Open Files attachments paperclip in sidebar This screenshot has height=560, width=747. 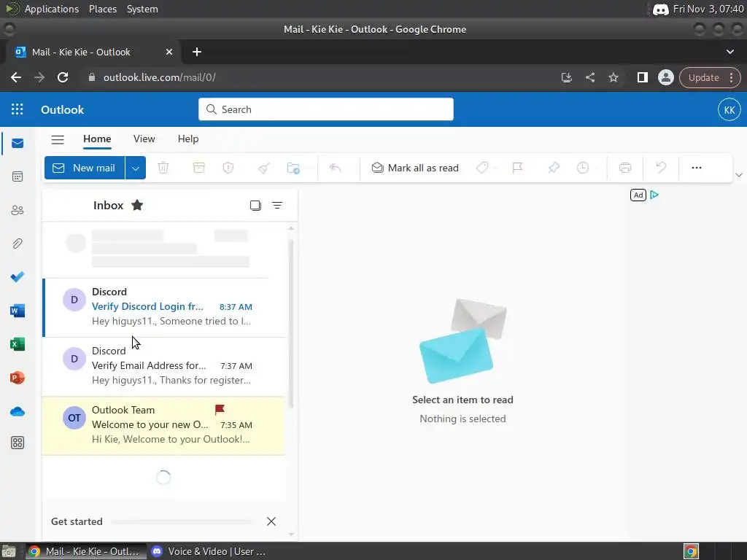pos(18,244)
